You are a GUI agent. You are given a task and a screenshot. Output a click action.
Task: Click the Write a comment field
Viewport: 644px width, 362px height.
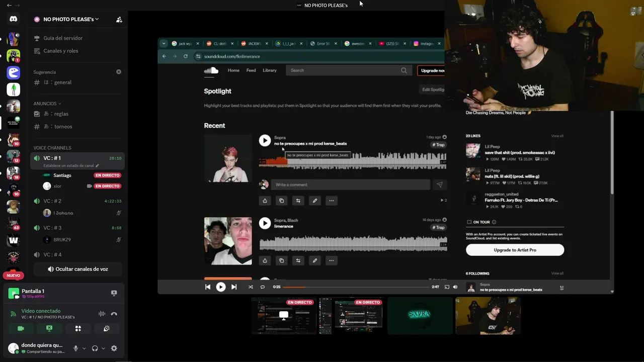click(x=350, y=185)
